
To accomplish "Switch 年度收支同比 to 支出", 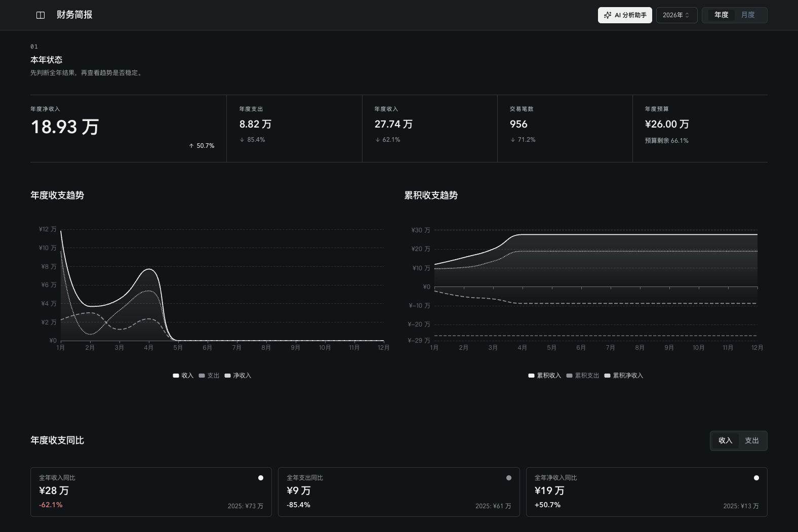I will (x=751, y=441).
